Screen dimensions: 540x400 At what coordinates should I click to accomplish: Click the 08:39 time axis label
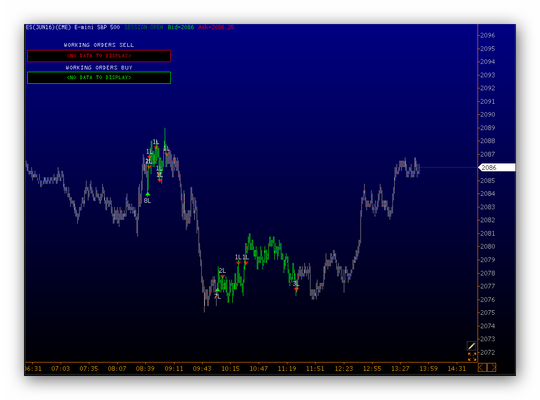(x=145, y=369)
